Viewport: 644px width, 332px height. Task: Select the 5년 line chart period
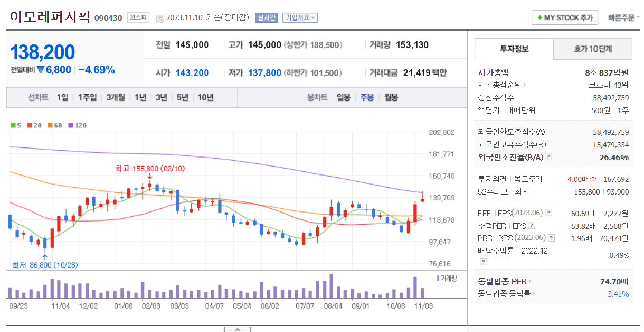[182, 97]
